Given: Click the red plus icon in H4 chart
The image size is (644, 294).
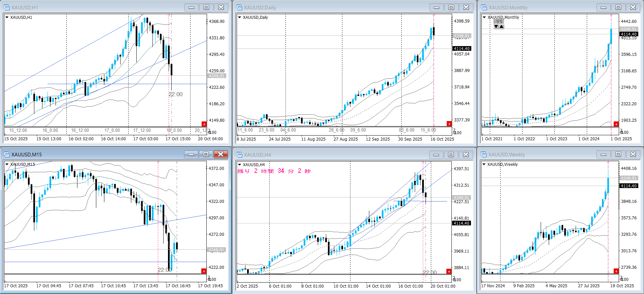Looking at the screenshot, I should 449,271.
